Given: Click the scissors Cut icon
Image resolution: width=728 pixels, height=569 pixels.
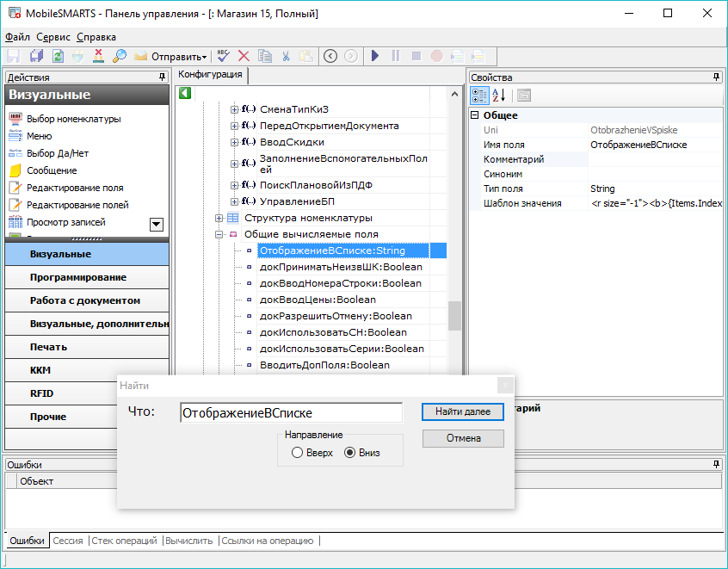Looking at the screenshot, I should point(286,56).
